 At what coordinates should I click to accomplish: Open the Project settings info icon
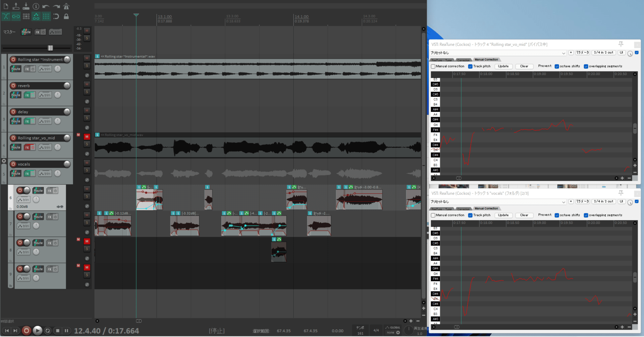(x=36, y=6)
